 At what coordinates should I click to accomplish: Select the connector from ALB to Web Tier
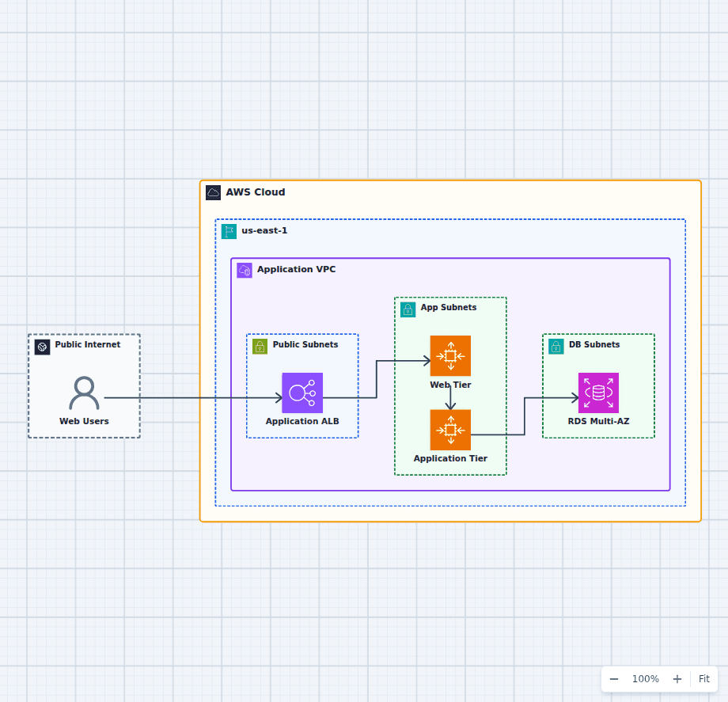pos(377,379)
